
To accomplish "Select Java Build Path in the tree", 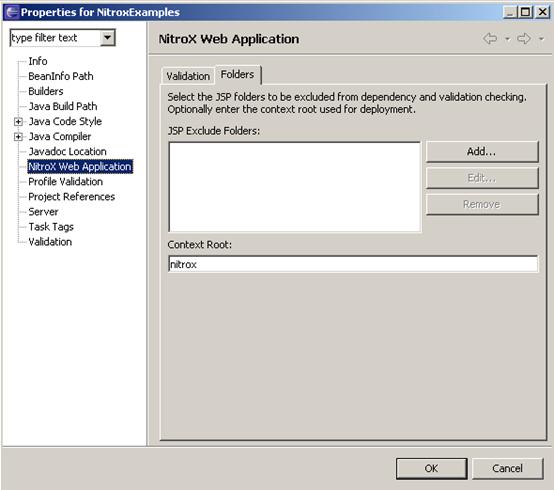I will pos(63,106).
